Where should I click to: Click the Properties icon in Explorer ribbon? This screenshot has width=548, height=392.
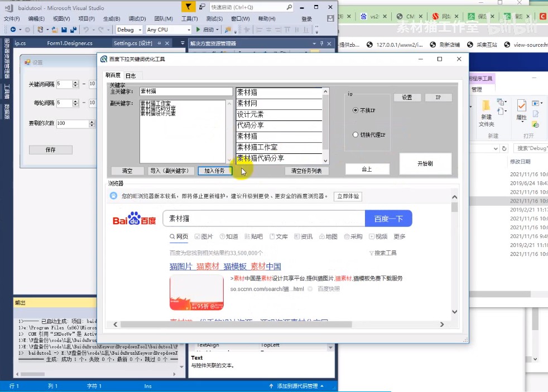pos(521,105)
